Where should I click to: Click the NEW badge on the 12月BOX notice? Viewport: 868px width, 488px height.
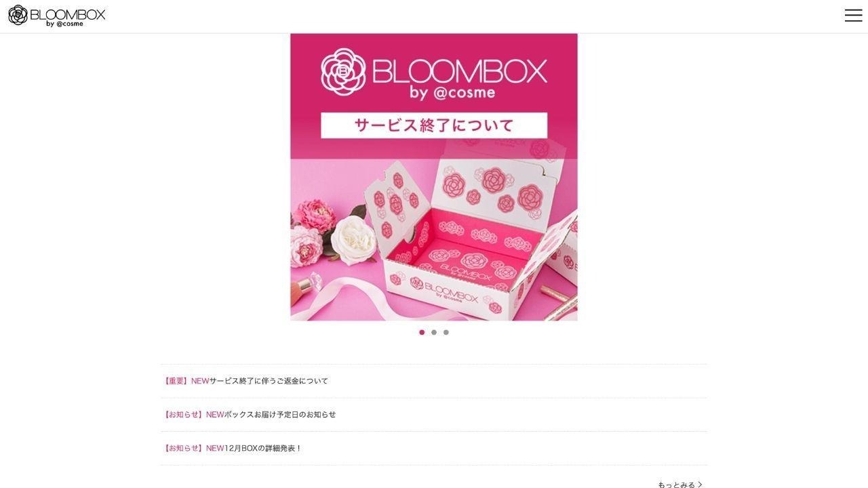(215, 449)
